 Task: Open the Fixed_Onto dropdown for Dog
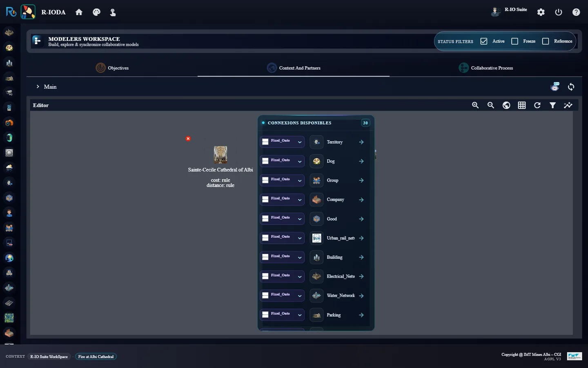[x=282, y=161]
